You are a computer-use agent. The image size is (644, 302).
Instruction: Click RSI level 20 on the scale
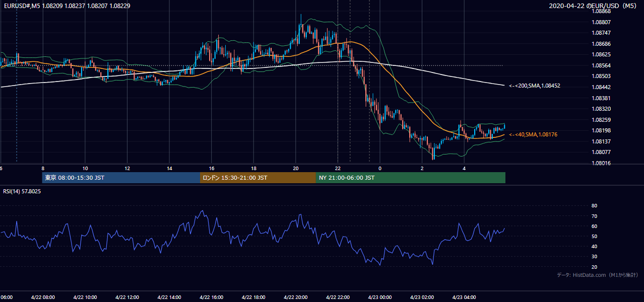click(594, 267)
